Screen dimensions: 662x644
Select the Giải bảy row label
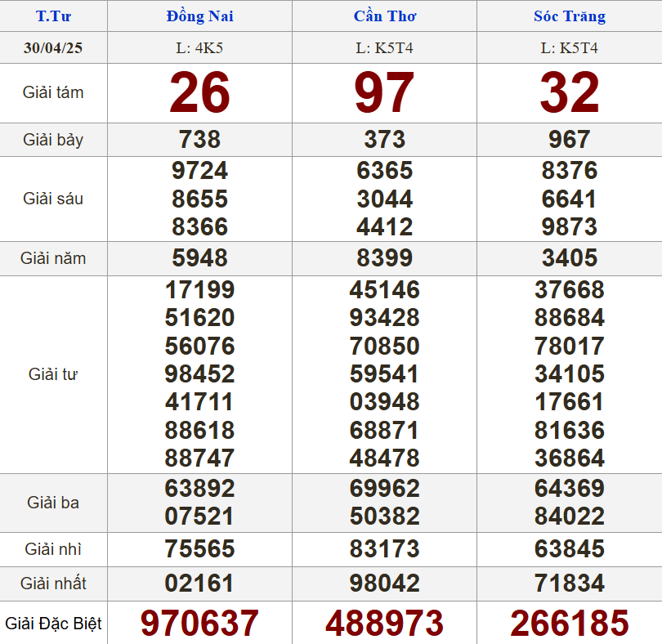point(53,140)
